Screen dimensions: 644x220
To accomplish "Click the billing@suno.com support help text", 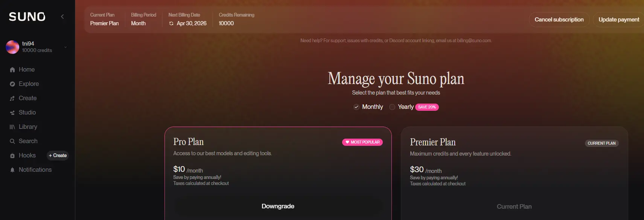I will click(x=396, y=41).
